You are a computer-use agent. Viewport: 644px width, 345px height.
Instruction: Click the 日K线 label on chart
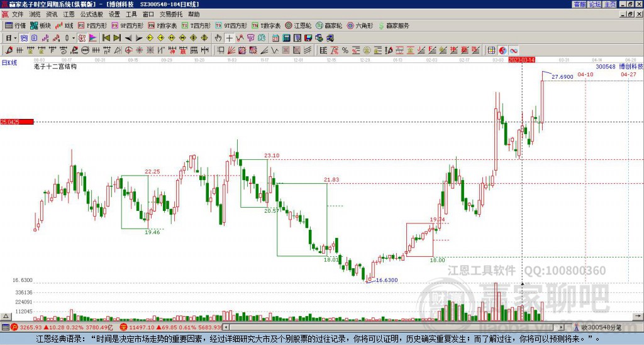point(9,63)
